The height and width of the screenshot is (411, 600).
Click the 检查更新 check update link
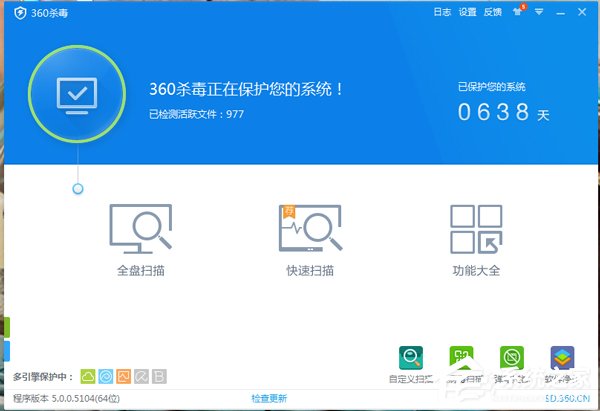269,398
